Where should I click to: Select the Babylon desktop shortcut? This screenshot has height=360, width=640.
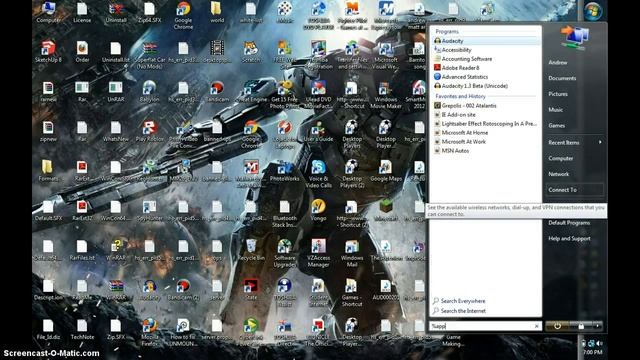coord(149,91)
